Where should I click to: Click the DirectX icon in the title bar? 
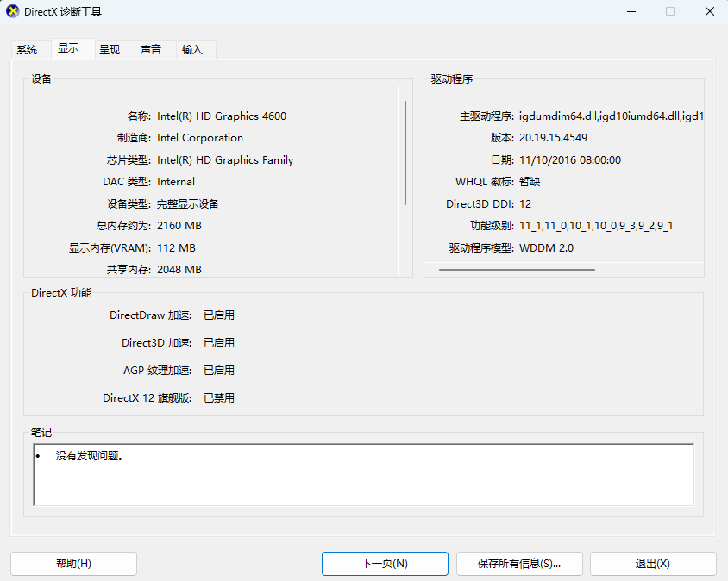click(x=13, y=11)
